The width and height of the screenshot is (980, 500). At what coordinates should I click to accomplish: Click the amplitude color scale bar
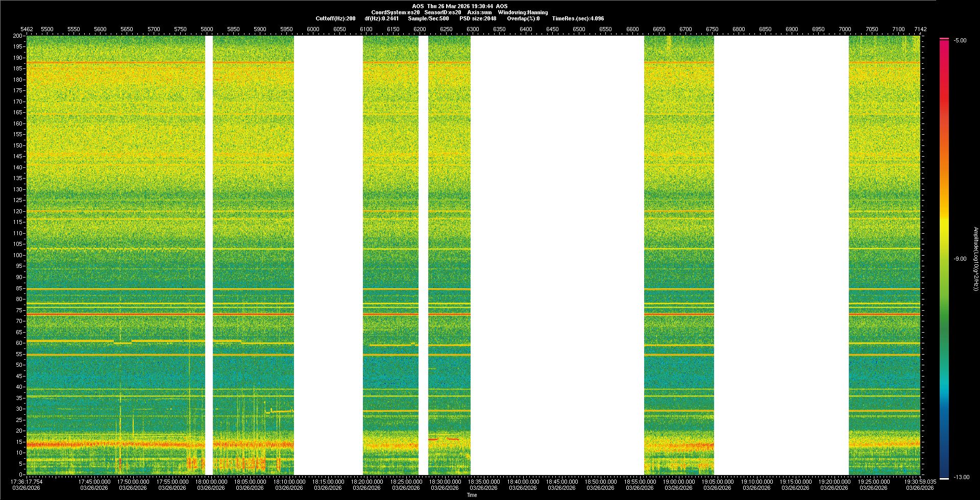(x=944, y=259)
